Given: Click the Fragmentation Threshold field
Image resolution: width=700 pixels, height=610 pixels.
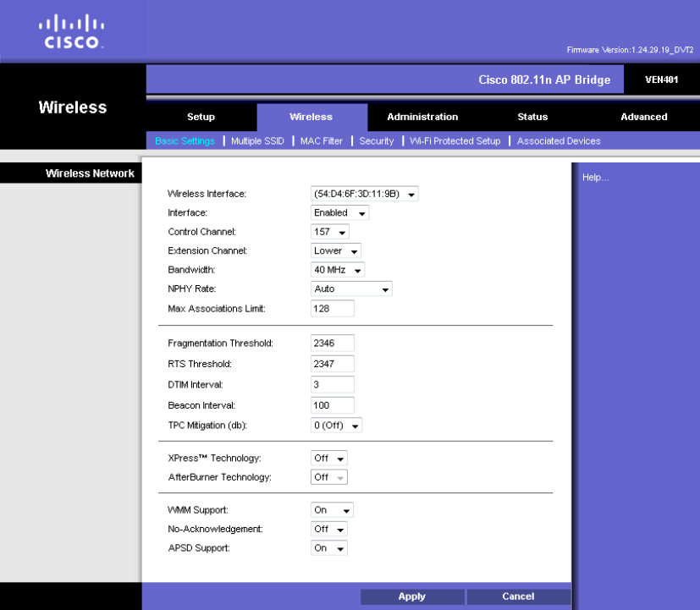Looking at the screenshot, I should click(333, 343).
